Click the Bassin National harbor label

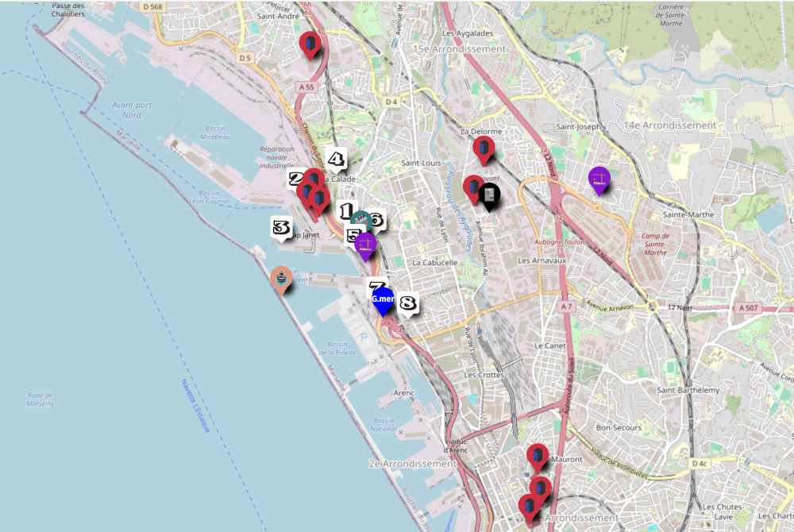tap(384, 425)
